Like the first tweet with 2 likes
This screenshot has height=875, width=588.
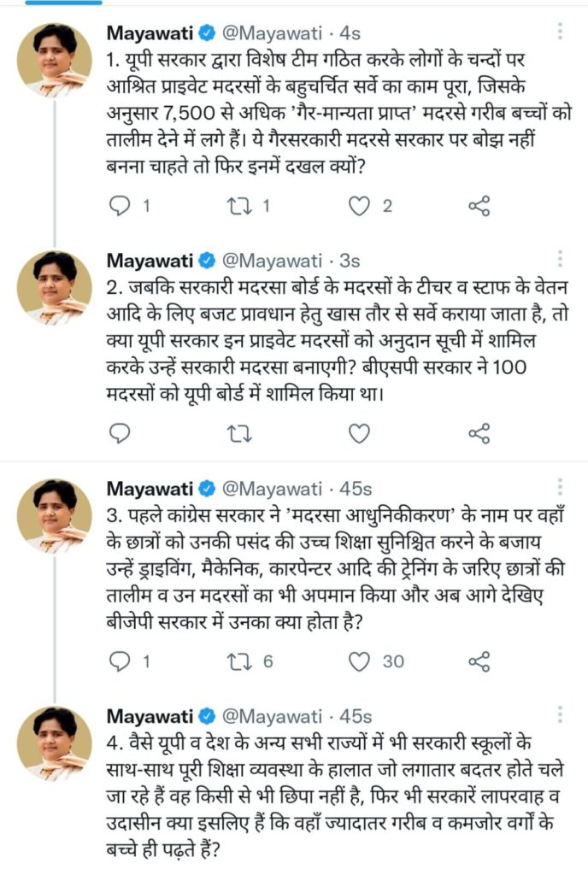(361, 205)
